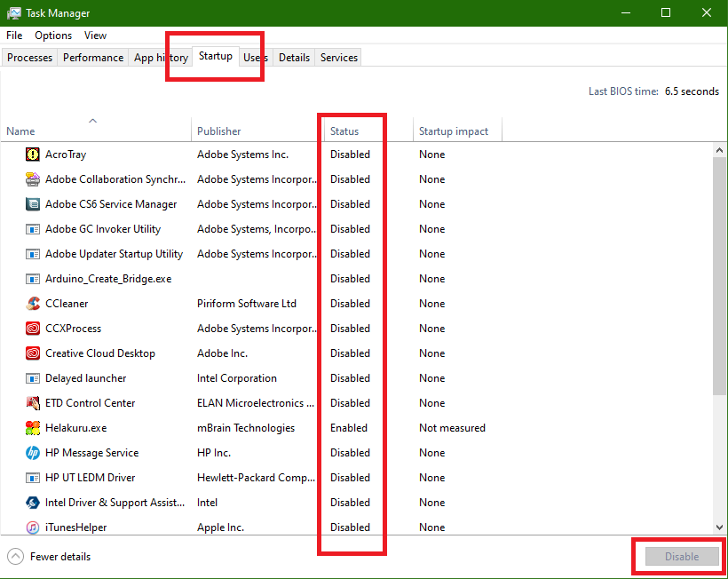Sort by the Startup impact column header

tap(457, 130)
